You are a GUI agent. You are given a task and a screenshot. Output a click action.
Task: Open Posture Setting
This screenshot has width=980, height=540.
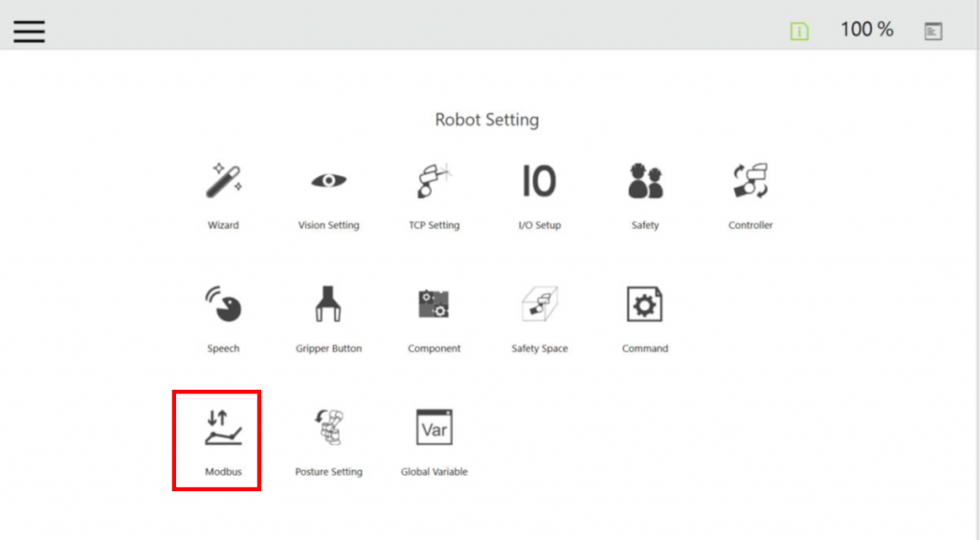pos(328,428)
